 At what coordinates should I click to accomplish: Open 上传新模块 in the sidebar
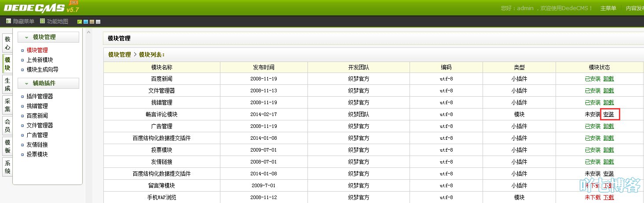coord(40,60)
